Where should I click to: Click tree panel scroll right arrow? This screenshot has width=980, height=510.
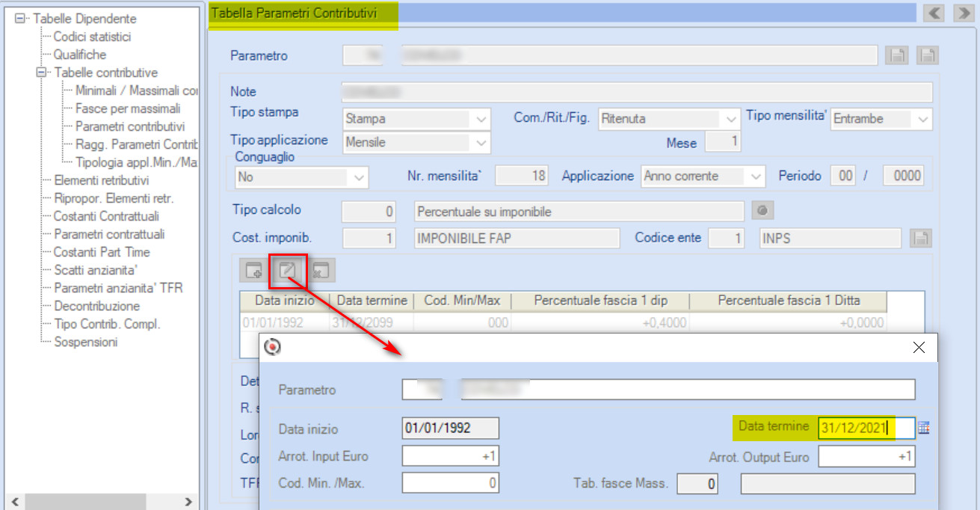pyautogui.click(x=188, y=502)
